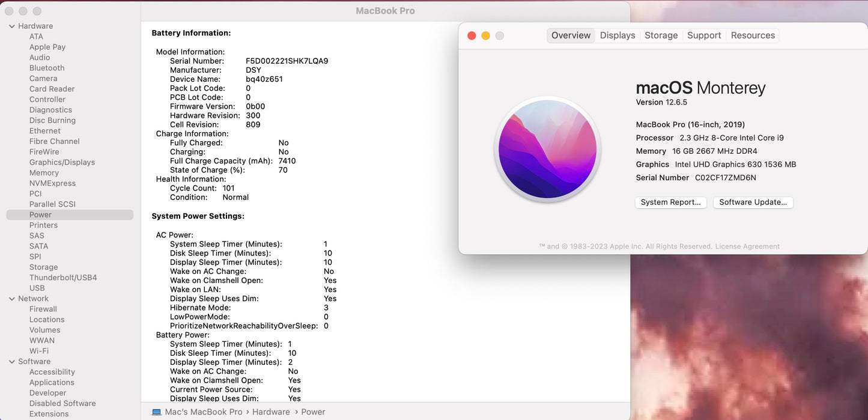Click the Software Update button
This screenshot has height=420, width=868.
pos(753,202)
